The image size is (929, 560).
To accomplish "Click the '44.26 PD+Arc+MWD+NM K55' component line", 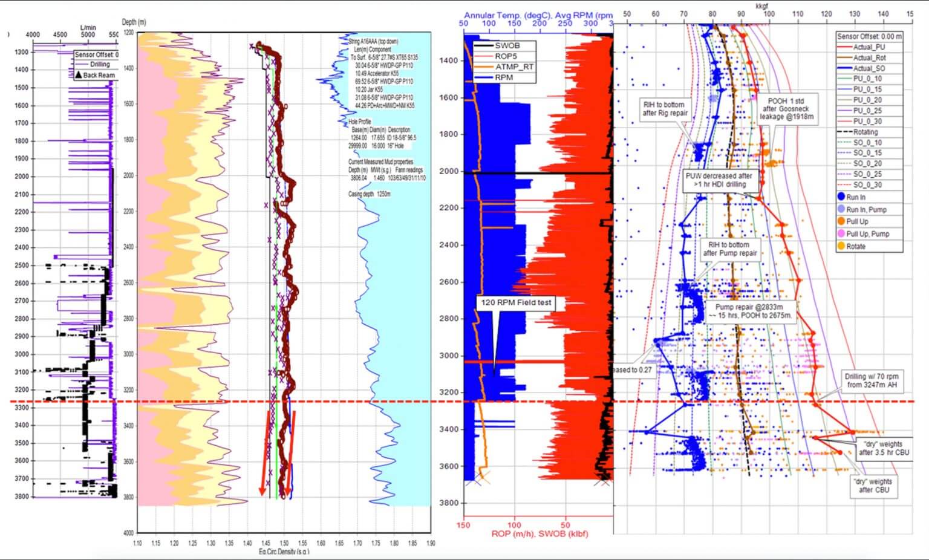I will pyautogui.click(x=385, y=105).
